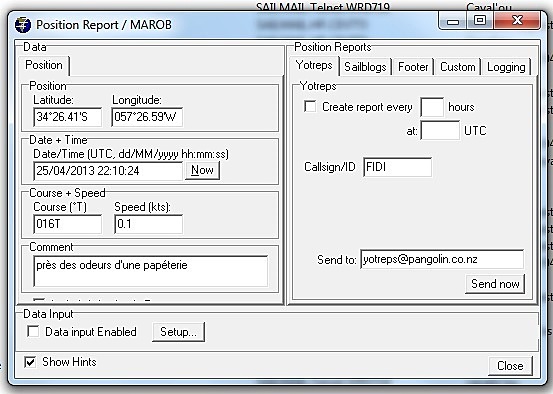This screenshot has width=553, height=394.
Task: Toggle the Data input Enabled checkbox
Action: pos(33,332)
